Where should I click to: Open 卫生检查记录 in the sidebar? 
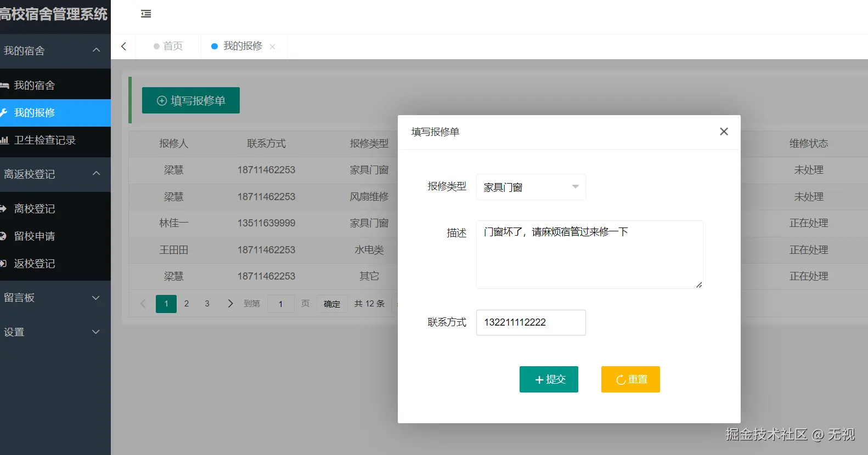pos(55,140)
